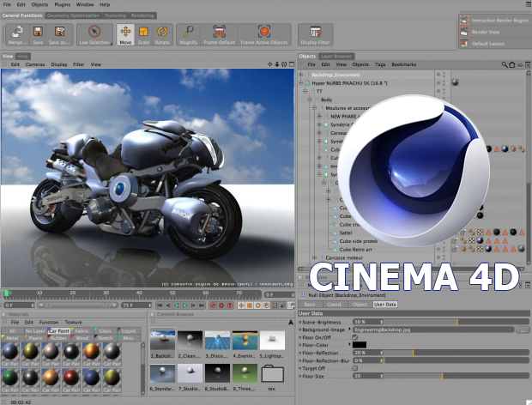Viewport: 532px width, 405px height.
Task: Click the Frame Active Objects icon
Action: tap(264, 32)
